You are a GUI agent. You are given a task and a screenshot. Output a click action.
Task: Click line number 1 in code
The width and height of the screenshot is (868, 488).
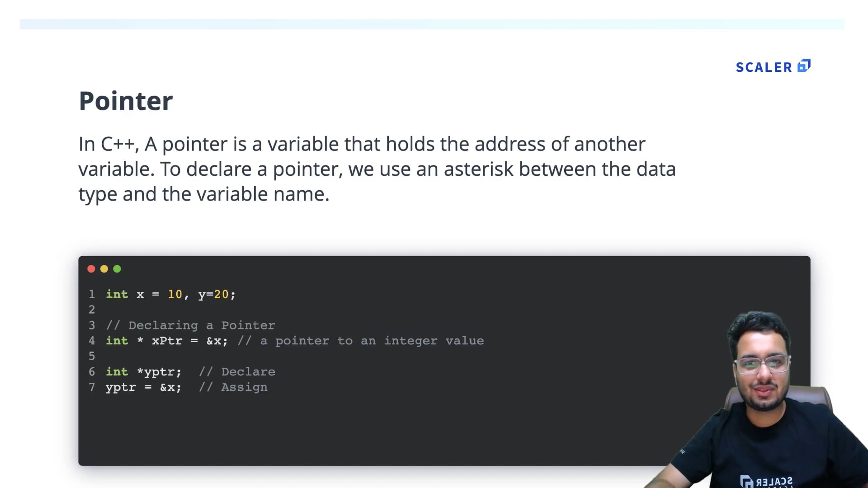(x=92, y=295)
